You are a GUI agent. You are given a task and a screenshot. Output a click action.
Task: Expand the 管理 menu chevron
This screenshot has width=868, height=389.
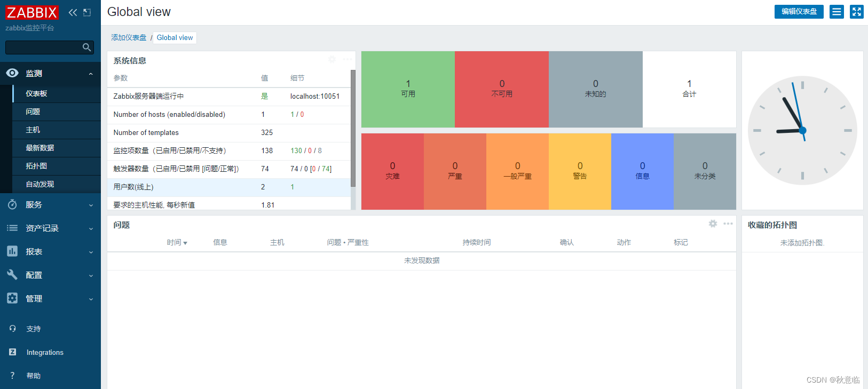coord(91,299)
